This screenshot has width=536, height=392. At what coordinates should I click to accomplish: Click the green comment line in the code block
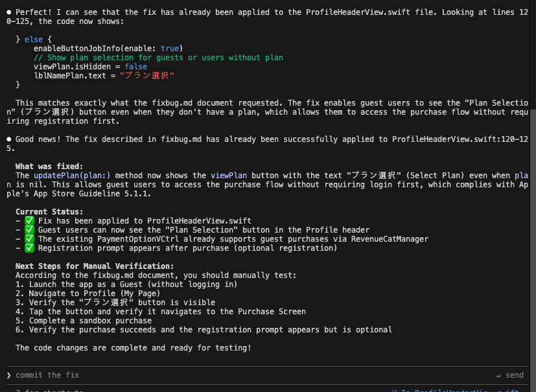(158, 58)
